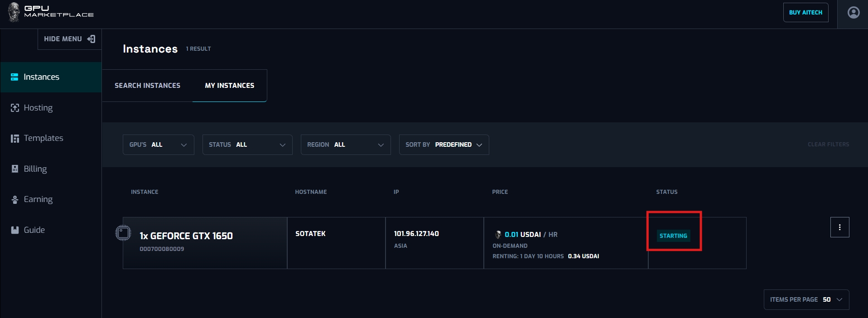Expand the Region filter dropdown
The image size is (868, 318).
(x=345, y=145)
